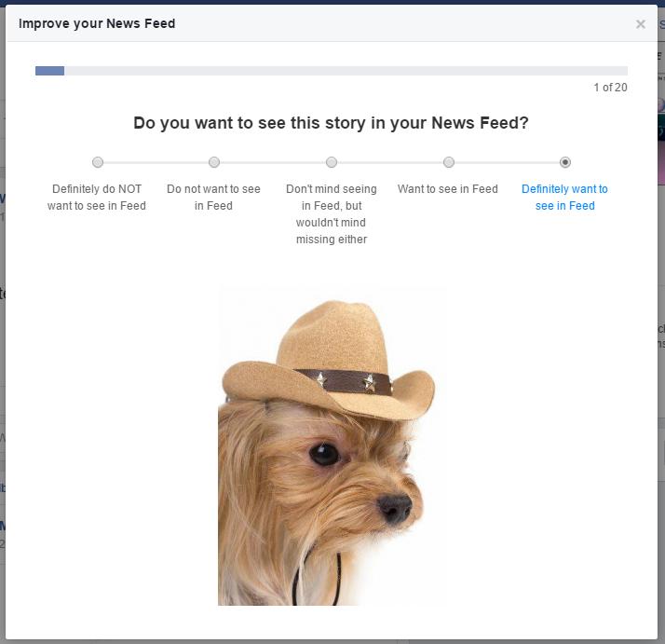Click the 'Want to see in Feed' text label

pos(448,189)
